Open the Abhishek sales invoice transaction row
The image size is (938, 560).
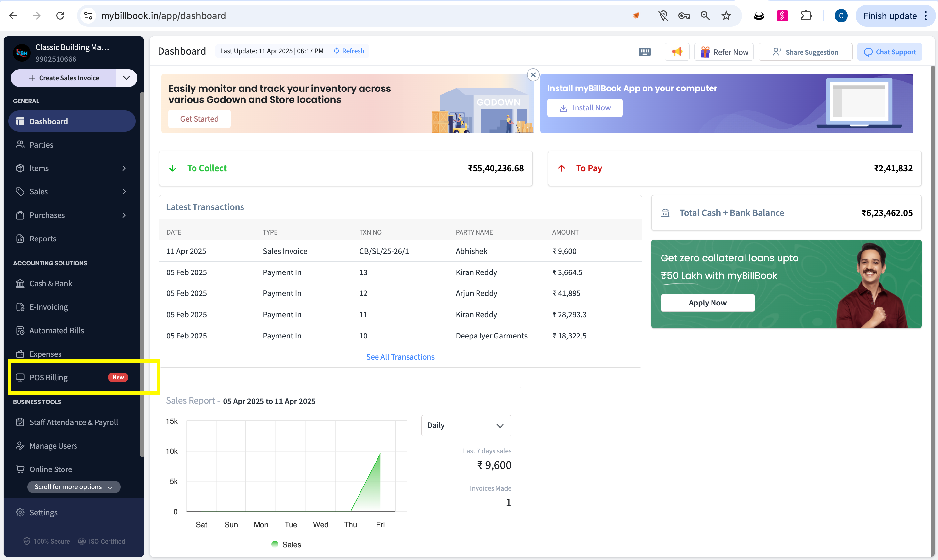coord(400,251)
